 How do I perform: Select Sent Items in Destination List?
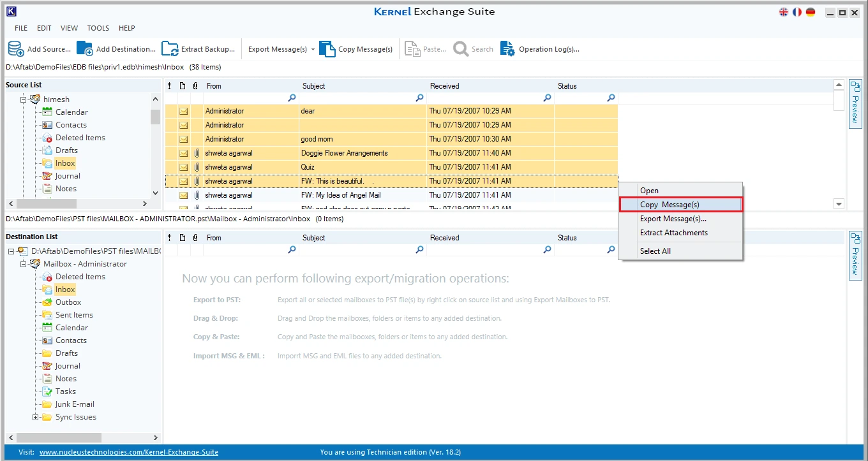tap(74, 315)
